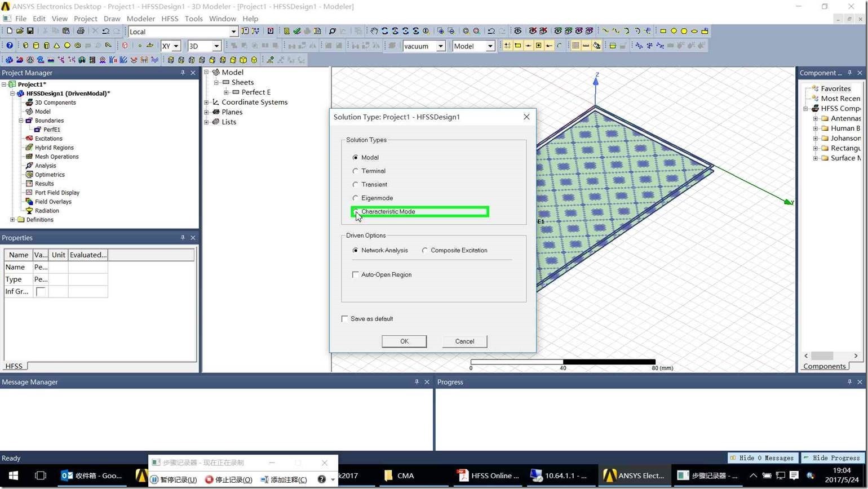Select the Draw Box tool
Image resolution: width=868 pixels, height=489 pixels.
[x=25, y=46]
